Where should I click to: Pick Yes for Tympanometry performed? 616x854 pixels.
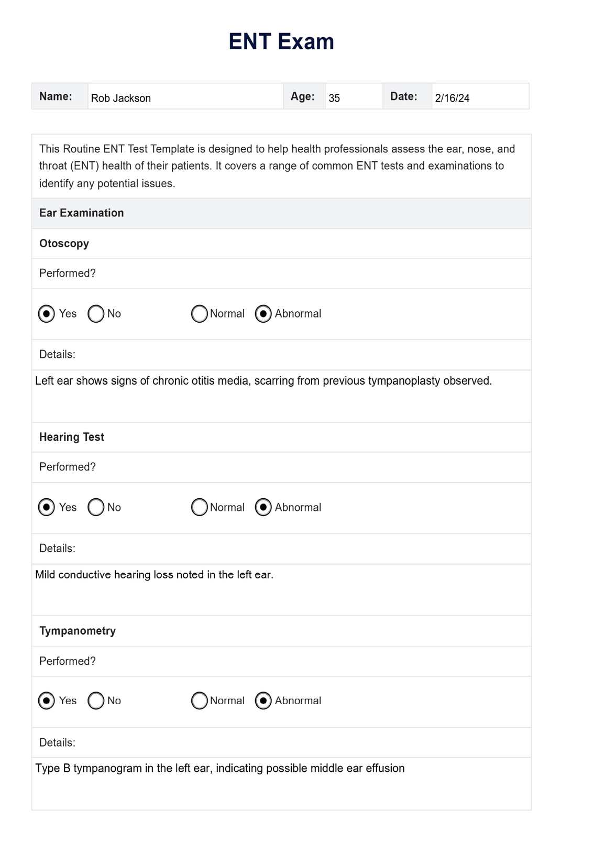coord(47,700)
